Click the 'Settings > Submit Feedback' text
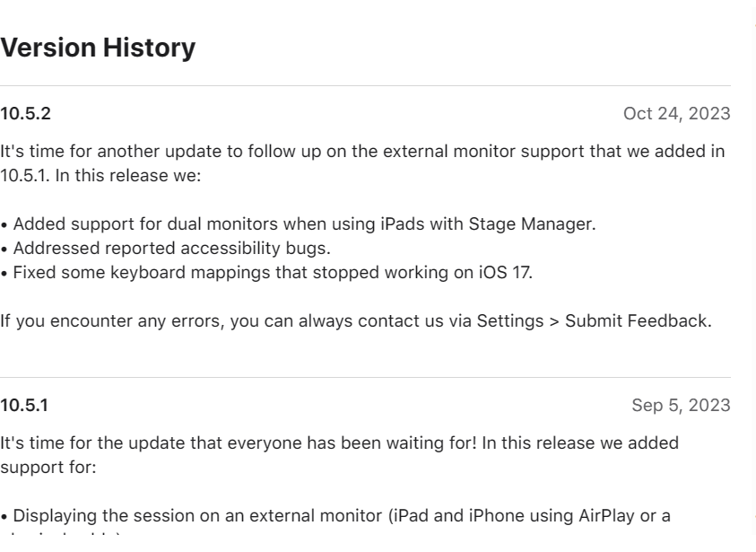Viewport: 756px width, 552px height. click(x=594, y=321)
